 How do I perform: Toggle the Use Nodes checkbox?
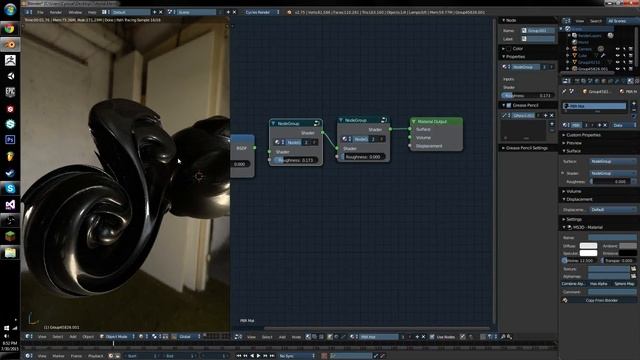pyautogui.click(x=432, y=337)
